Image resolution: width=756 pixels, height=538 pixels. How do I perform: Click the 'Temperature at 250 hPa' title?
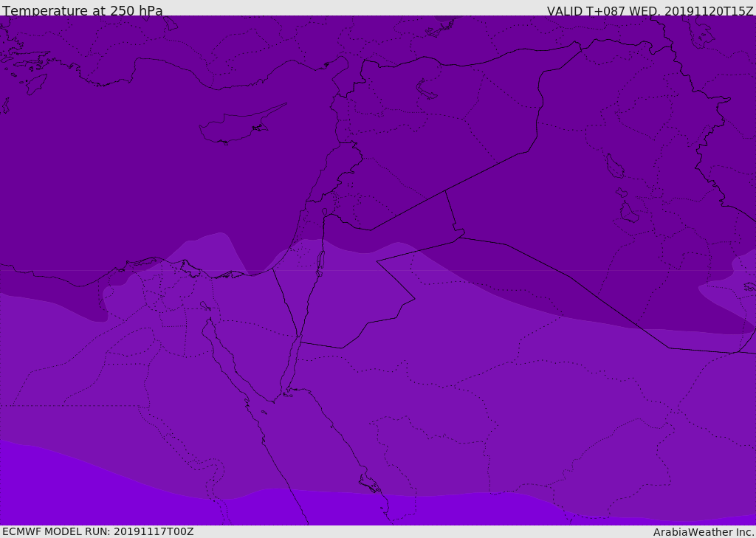point(83,11)
